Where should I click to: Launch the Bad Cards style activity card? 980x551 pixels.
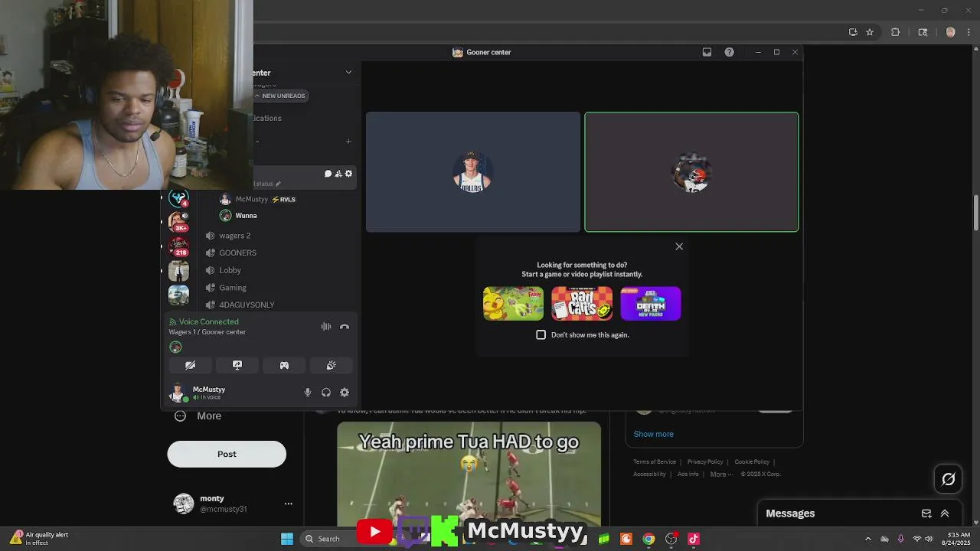[x=582, y=304]
